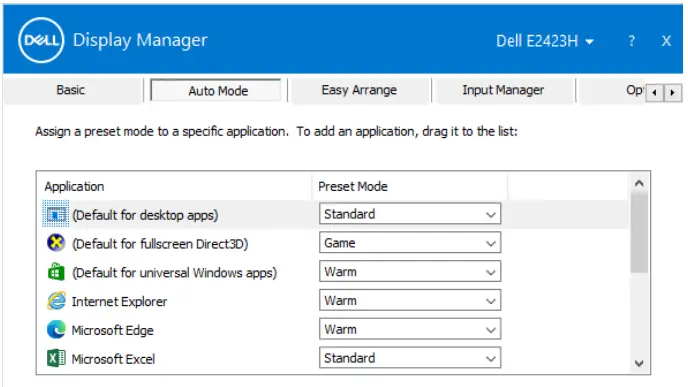Select the "Microsoft Excel" row text

[x=113, y=359]
